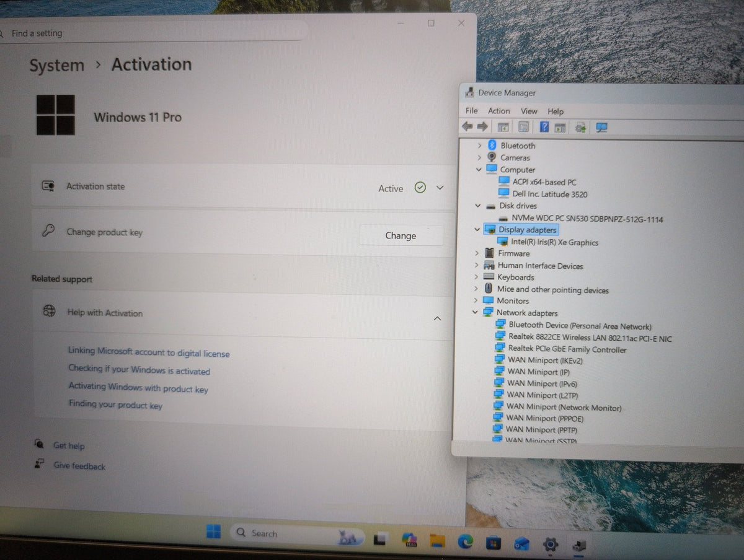Collapse the Help with Activation section
Viewport: 744px width, 560px height.
pyautogui.click(x=437, y=318)
